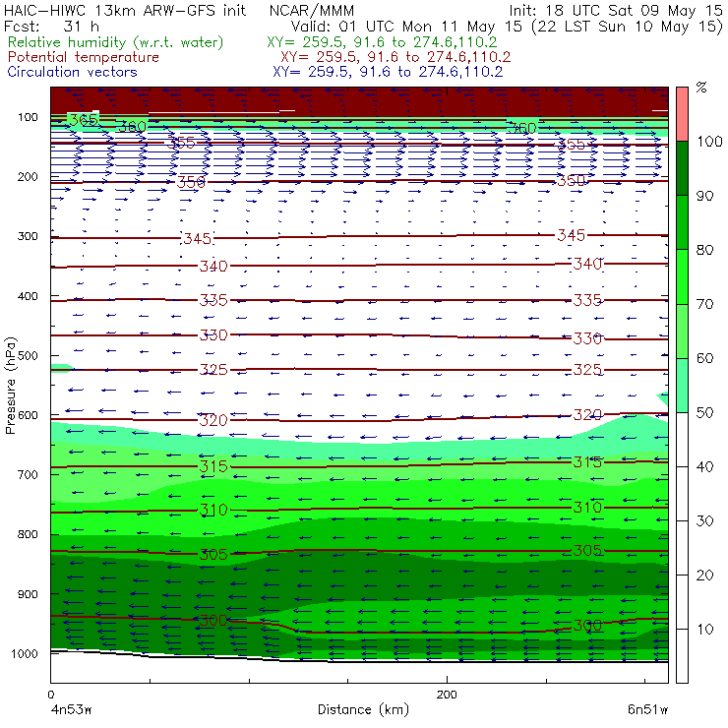The image size is (728, 728).
Task: Click the '50' color bar scale label
Action: 704,413
